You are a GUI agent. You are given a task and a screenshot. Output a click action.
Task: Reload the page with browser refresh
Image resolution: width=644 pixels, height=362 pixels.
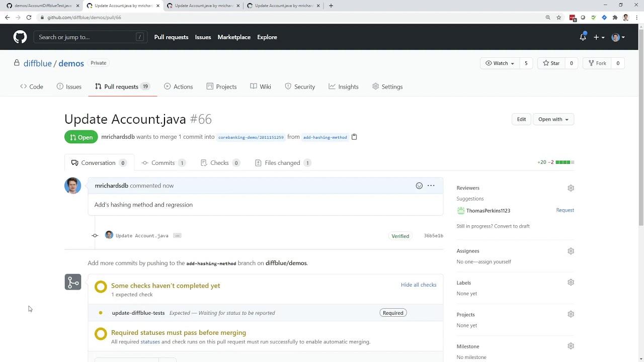[29, 17]
